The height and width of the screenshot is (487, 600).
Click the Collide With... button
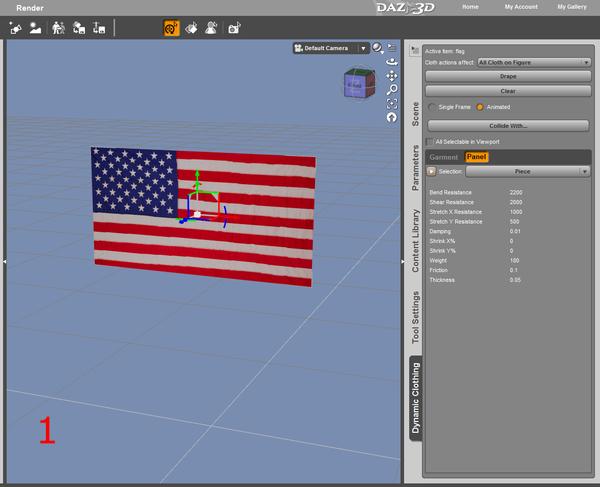[x=508, y=125]
